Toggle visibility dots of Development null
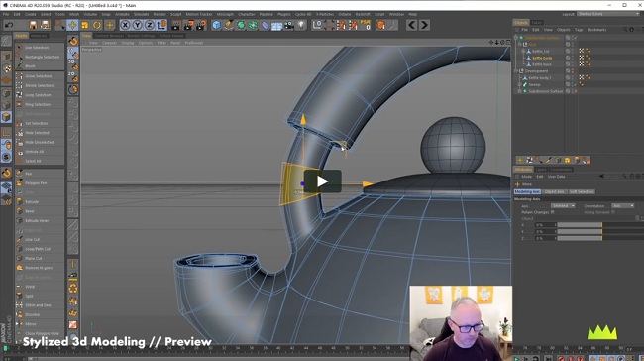 pos(573,71)
